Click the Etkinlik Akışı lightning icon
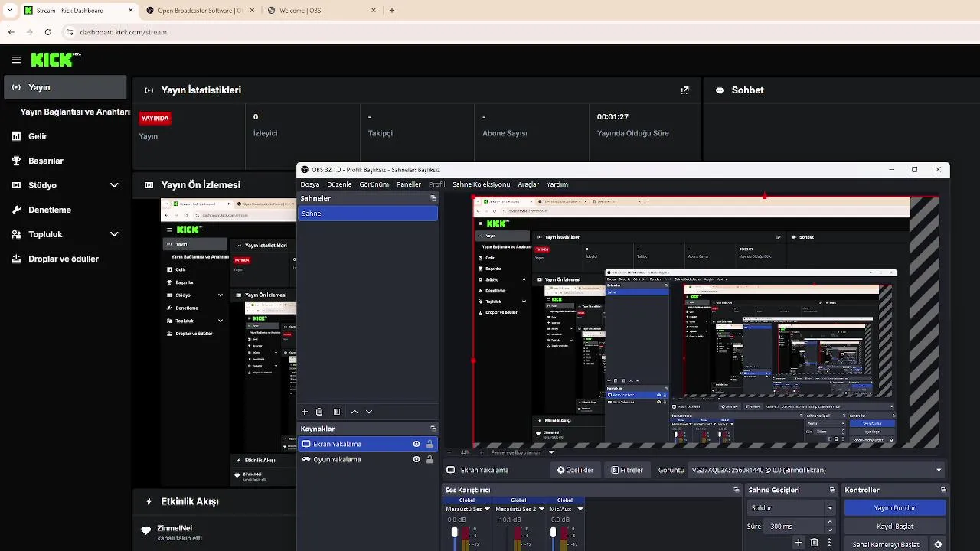This screenshot has height=551, width=980. click(x=149, y=502)
